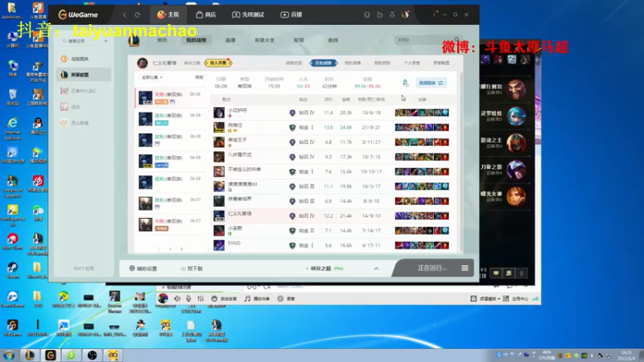Click player name 小花护符

(x=237, y=110)
